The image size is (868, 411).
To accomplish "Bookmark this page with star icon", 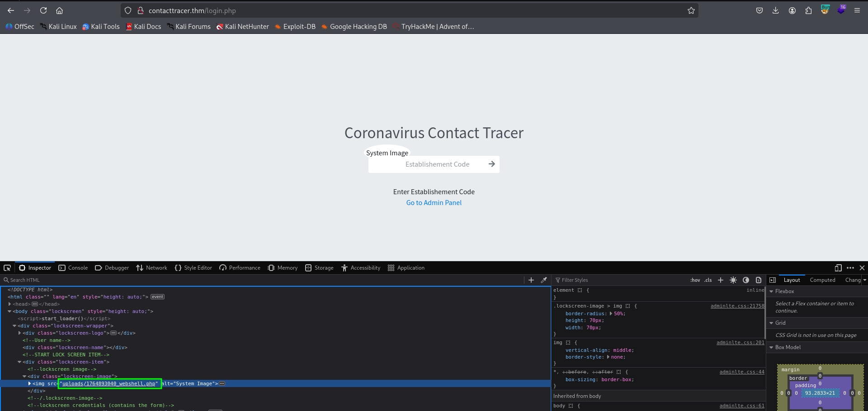I will (691, 11).
